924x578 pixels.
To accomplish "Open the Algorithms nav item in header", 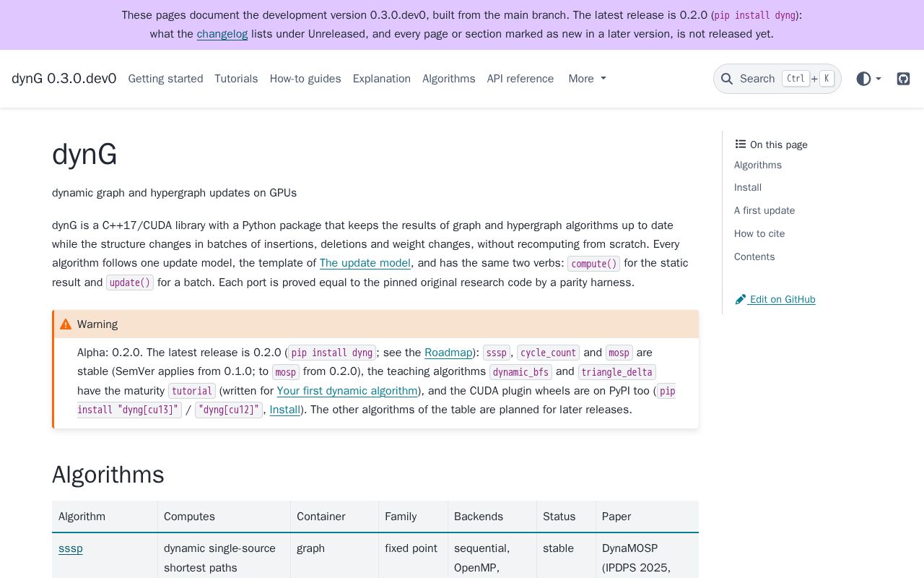I will [x=449, y=79].
